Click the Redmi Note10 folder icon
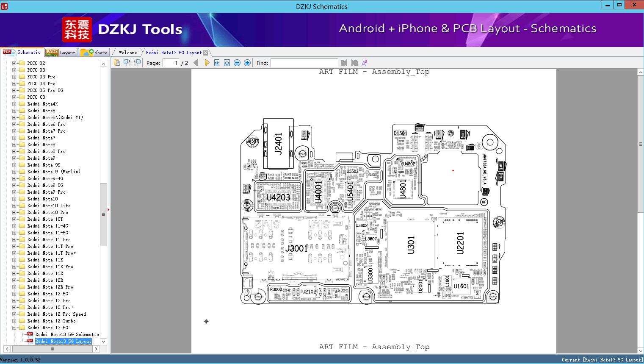644x364 pixels. coord(22,199)
